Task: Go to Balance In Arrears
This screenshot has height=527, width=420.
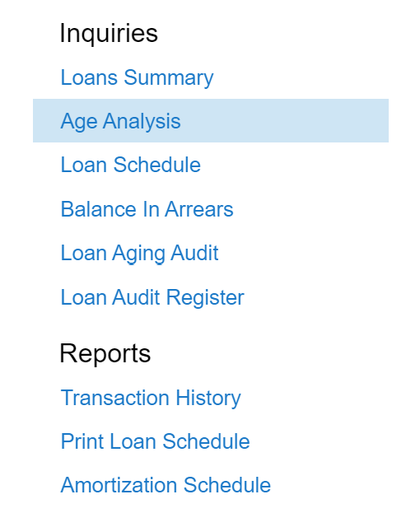Action: [147, 209]
